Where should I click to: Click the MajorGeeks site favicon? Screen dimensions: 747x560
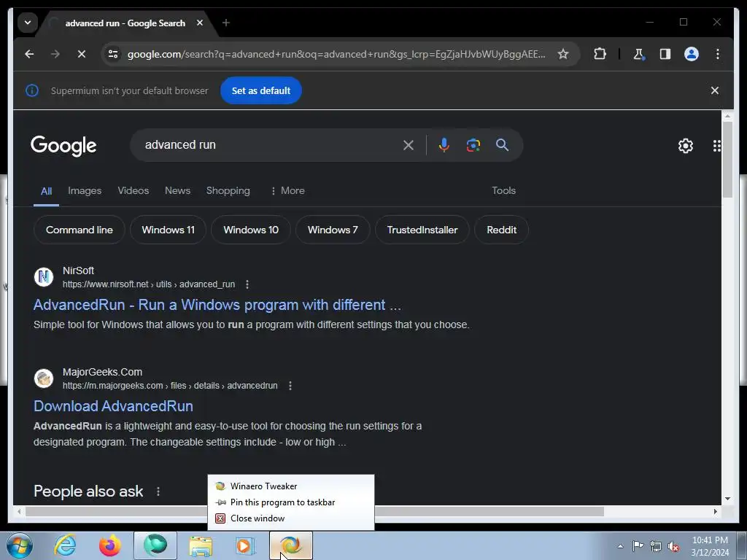tap(44, 378)
